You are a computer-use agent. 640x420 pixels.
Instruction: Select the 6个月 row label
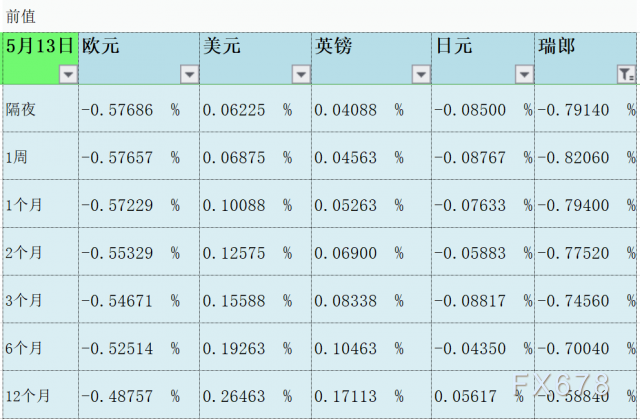[x=40, y=347]
